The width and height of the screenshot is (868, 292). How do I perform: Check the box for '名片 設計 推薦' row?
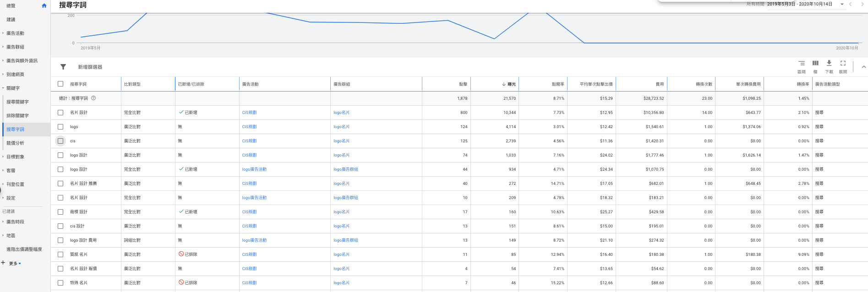coord(60,184)
